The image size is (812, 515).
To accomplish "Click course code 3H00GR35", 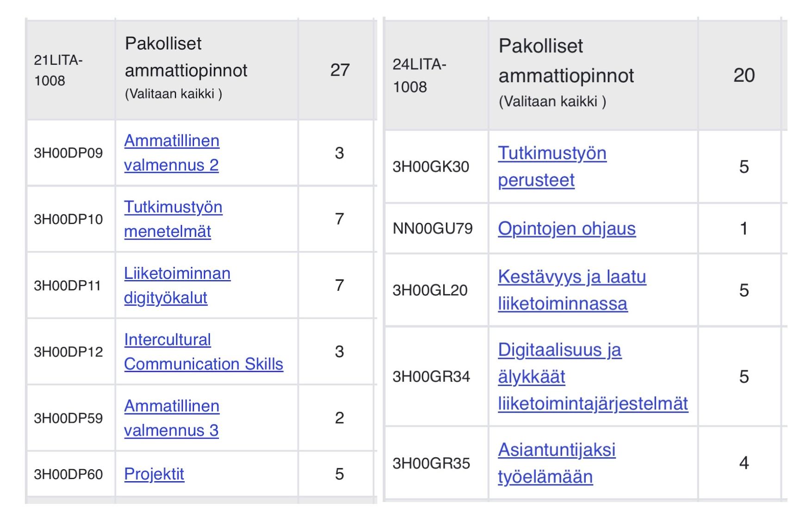I will click(431, 463).
